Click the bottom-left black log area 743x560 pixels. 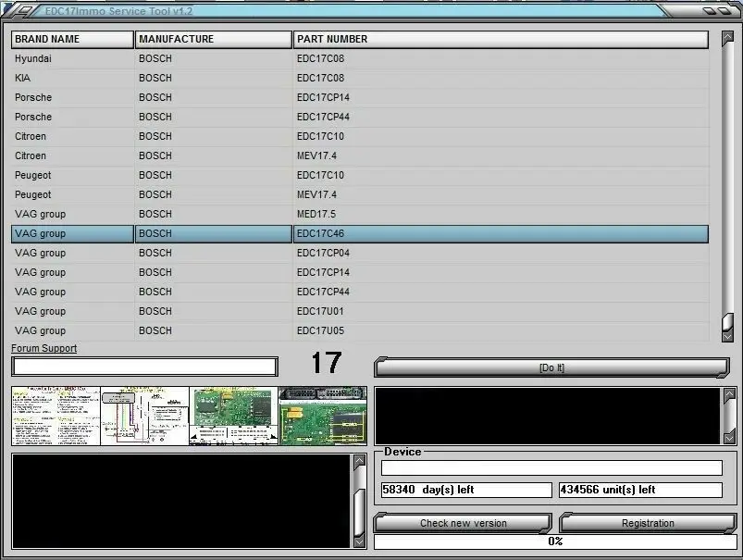[x=181, y=501]
